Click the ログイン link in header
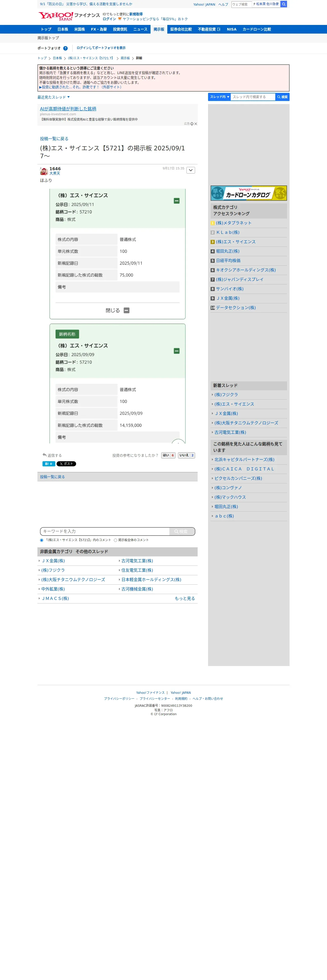 click(x=109, y=19)
